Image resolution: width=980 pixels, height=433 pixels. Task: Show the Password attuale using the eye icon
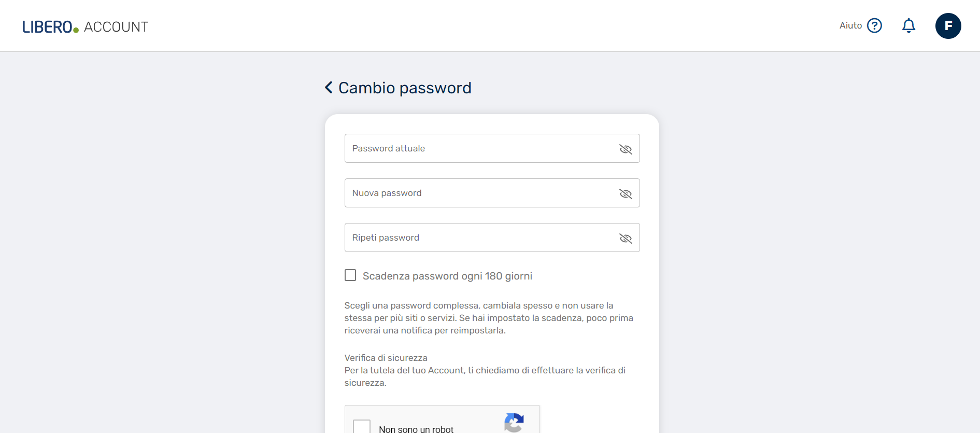[x=626, y=149]
